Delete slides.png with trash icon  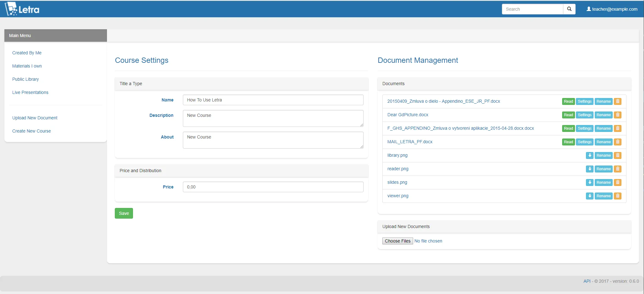click(x=618, y=182)
